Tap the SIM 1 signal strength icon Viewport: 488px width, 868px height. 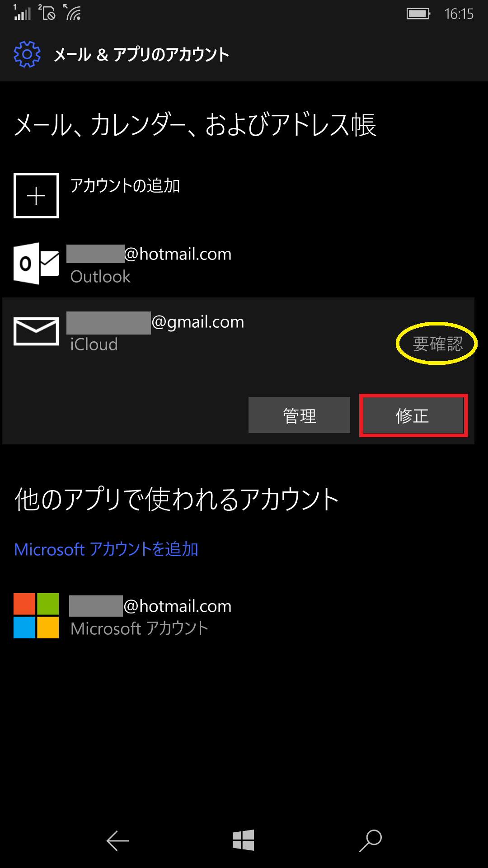tap(22, 12)
